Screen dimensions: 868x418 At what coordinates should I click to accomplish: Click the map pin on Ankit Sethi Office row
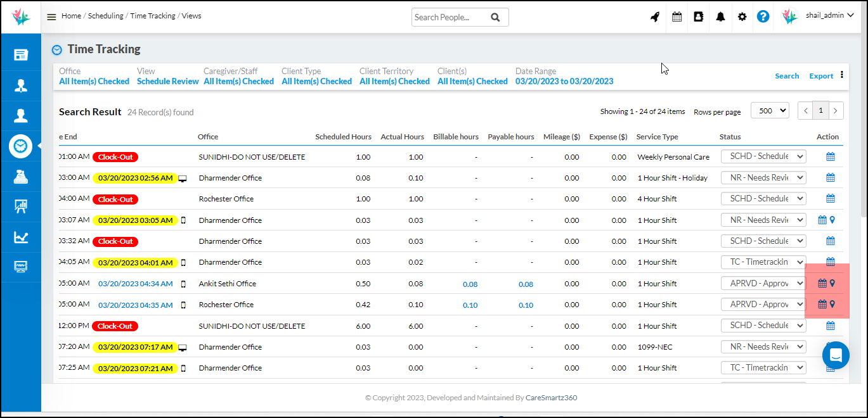[x=832, y=284]
